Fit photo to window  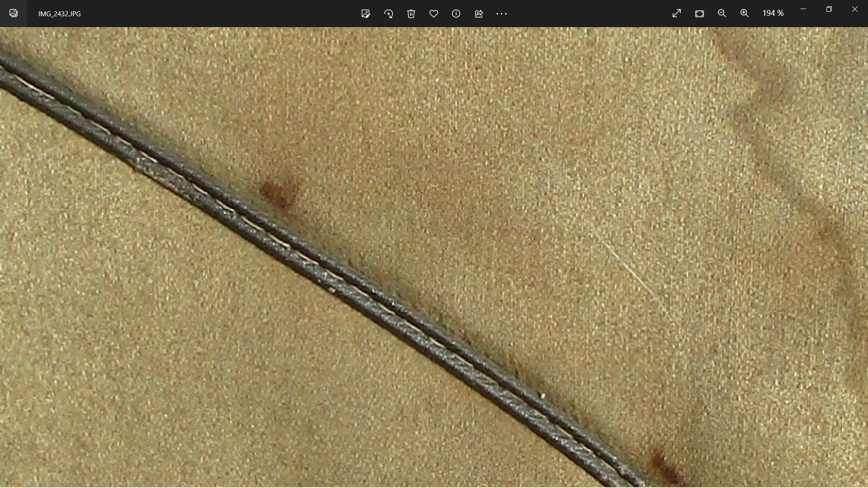pos(699,14)
